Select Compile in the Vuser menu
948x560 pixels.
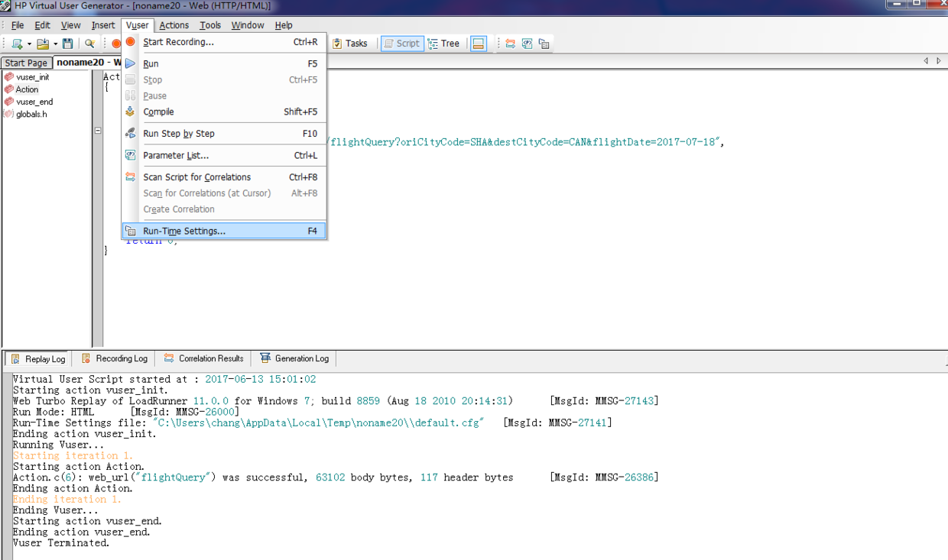click(x=224, y=112)
